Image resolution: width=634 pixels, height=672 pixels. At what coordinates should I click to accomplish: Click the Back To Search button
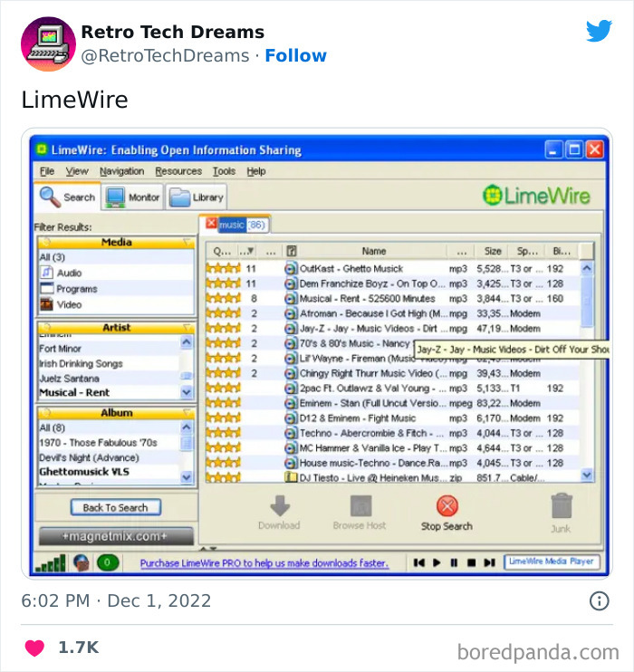point(116,507)
